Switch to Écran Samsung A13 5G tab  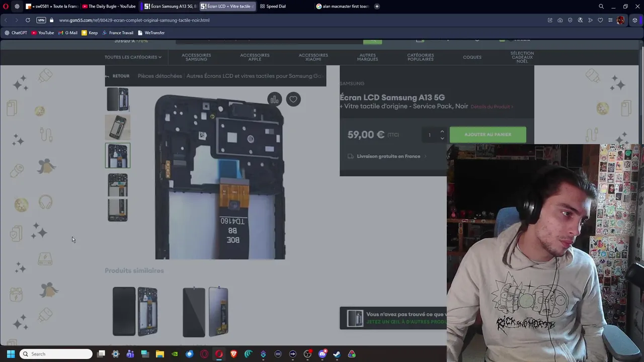point(171,6)
